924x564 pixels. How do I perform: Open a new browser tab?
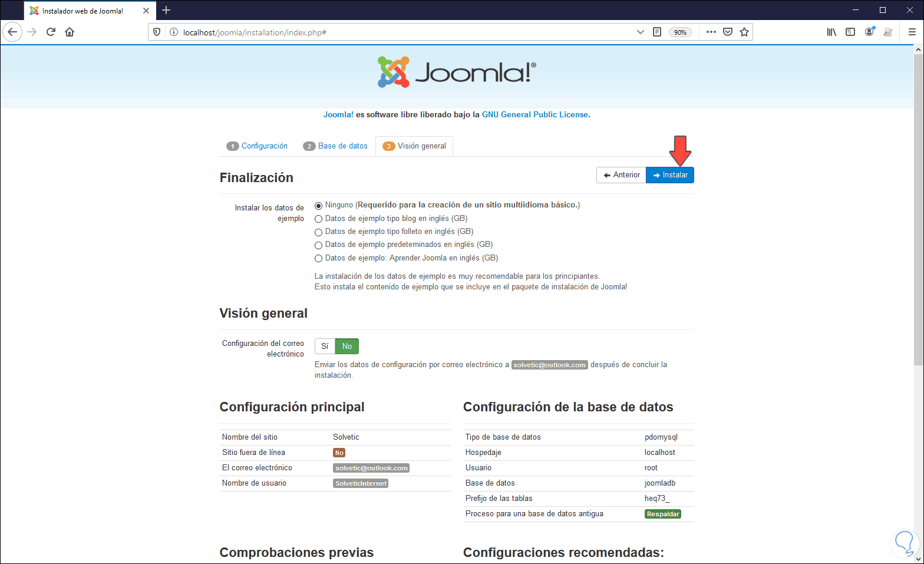(166, 10)
